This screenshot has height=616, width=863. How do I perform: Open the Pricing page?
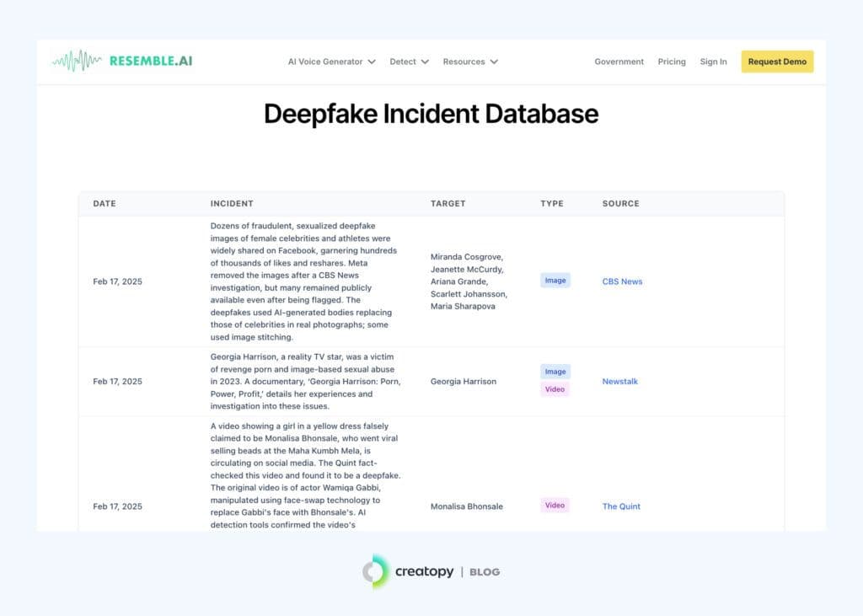pyautogui.click(x=672, y=62)
